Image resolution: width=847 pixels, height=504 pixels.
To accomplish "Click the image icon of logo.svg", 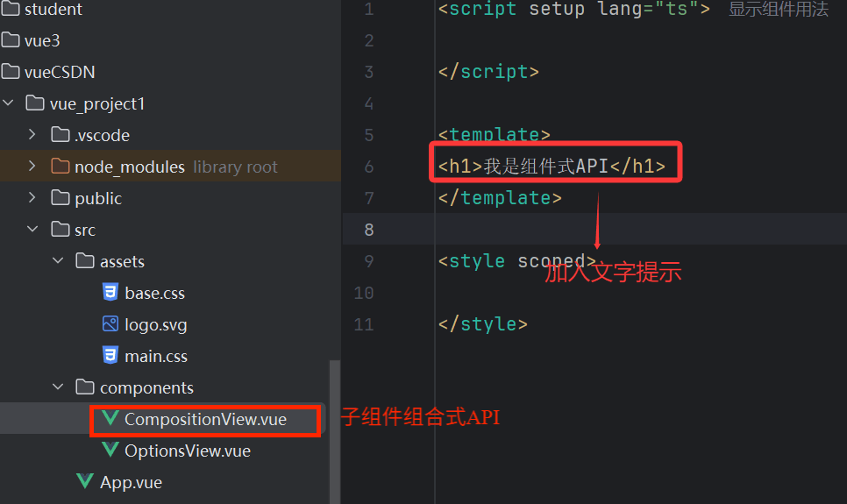I will pyautogui.click(x=110, y=323).
